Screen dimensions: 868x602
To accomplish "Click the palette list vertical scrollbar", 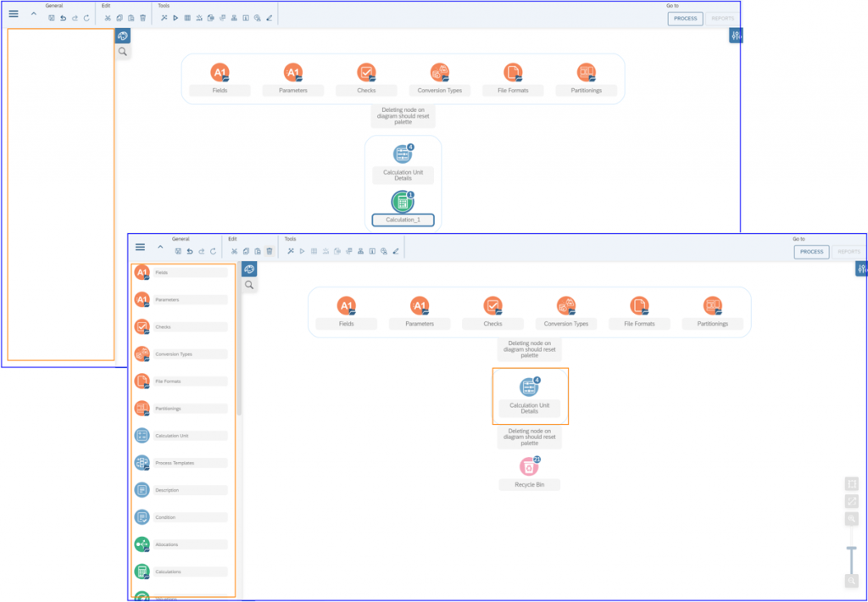I will (239, 339).
